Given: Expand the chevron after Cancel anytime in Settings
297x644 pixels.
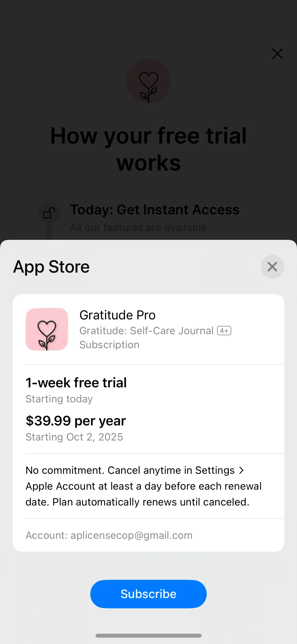Looking at the screenshot, I should pos(241,470).
